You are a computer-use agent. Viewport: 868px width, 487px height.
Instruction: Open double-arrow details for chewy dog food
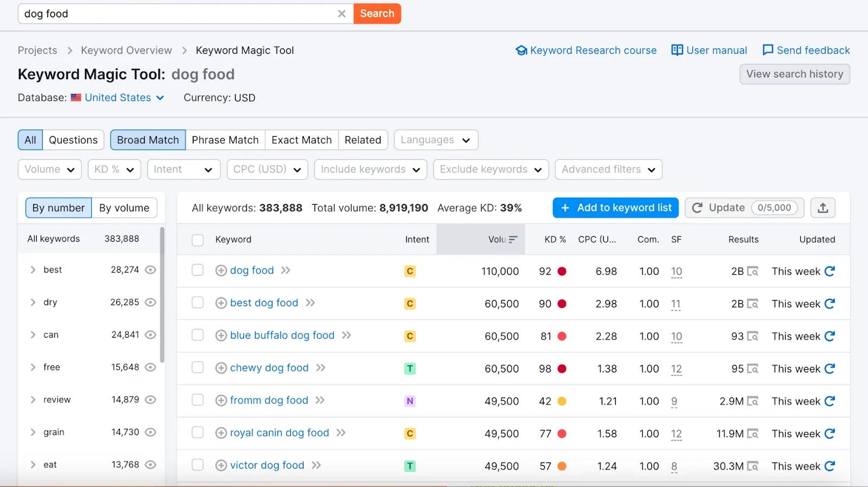pos(321,368)
